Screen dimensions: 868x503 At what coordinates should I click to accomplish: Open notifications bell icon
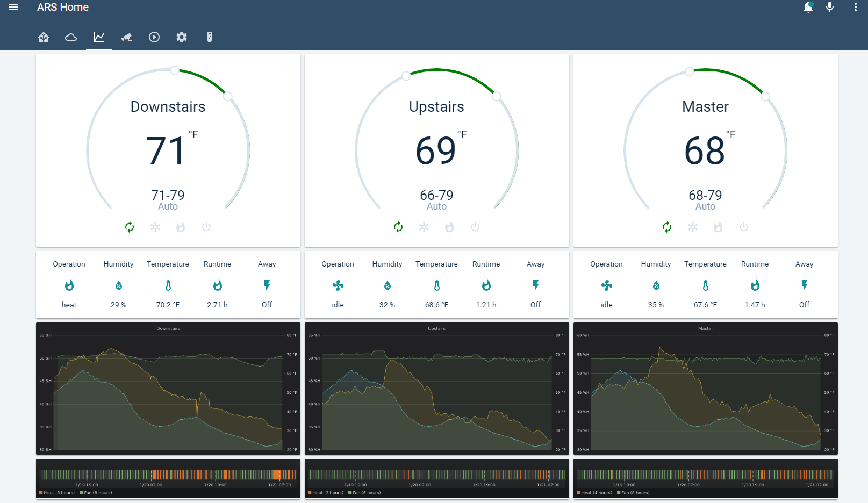pos(808,8)
